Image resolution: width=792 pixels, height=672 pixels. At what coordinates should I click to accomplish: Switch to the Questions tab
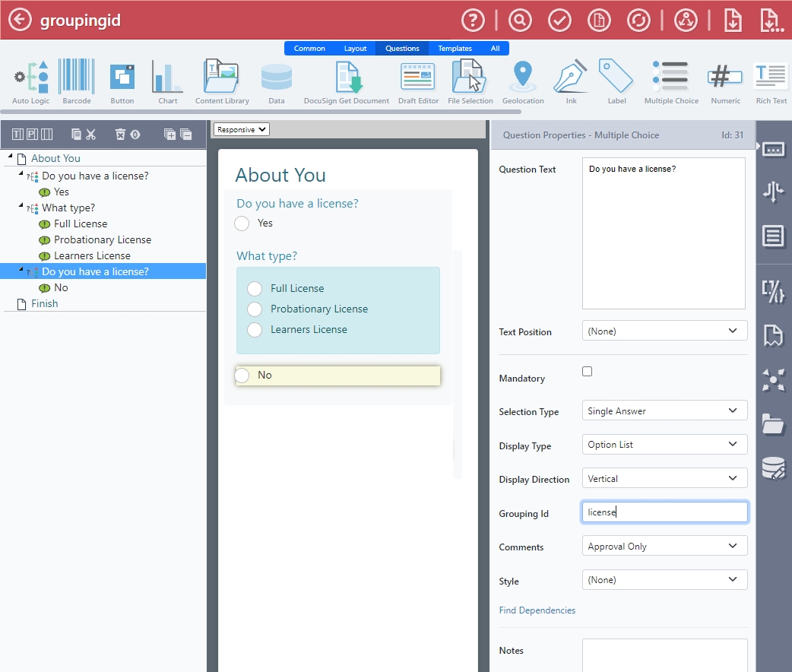[x=402, y=49]
